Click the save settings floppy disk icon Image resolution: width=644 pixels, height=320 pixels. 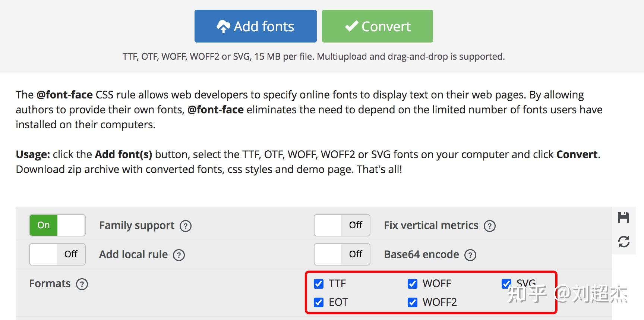(623, 217)
